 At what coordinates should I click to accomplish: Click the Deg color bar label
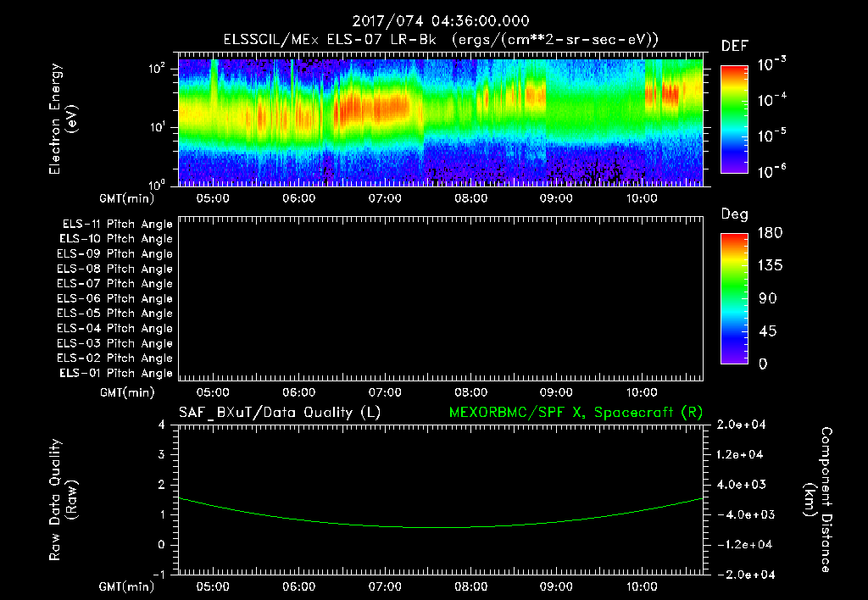pos(734,214)
